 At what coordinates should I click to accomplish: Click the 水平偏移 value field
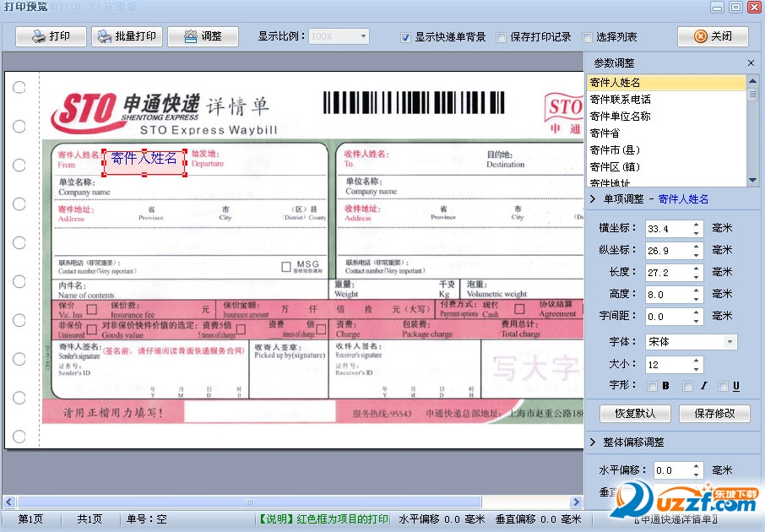(672, 470)
